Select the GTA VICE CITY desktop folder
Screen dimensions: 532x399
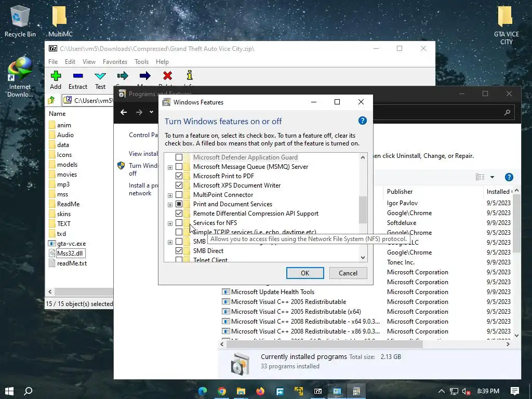[x=506, y=25]
